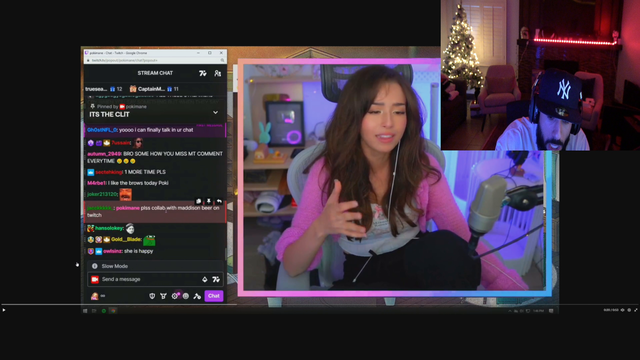Image resolution: width=640 pixels, height=360 pixels.
Task: Click username hansolokey in chat
Action: point(109,228)
